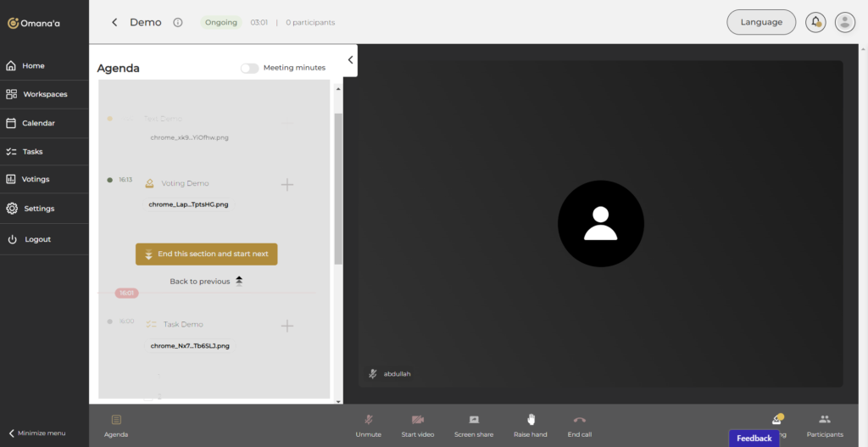Screen dimensions: 868x447
Task: Unmute the microphone
Action: pyautogui.click(x=368, y=425)
